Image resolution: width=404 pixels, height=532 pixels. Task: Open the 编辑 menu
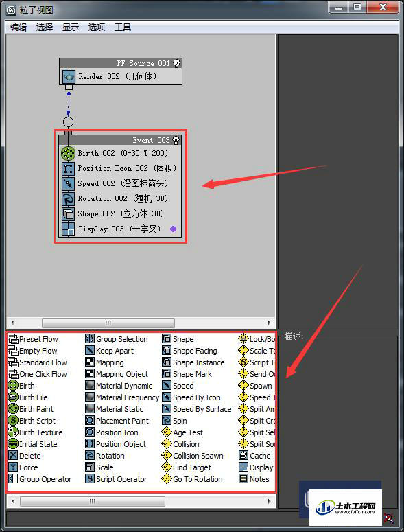(19, 27)
